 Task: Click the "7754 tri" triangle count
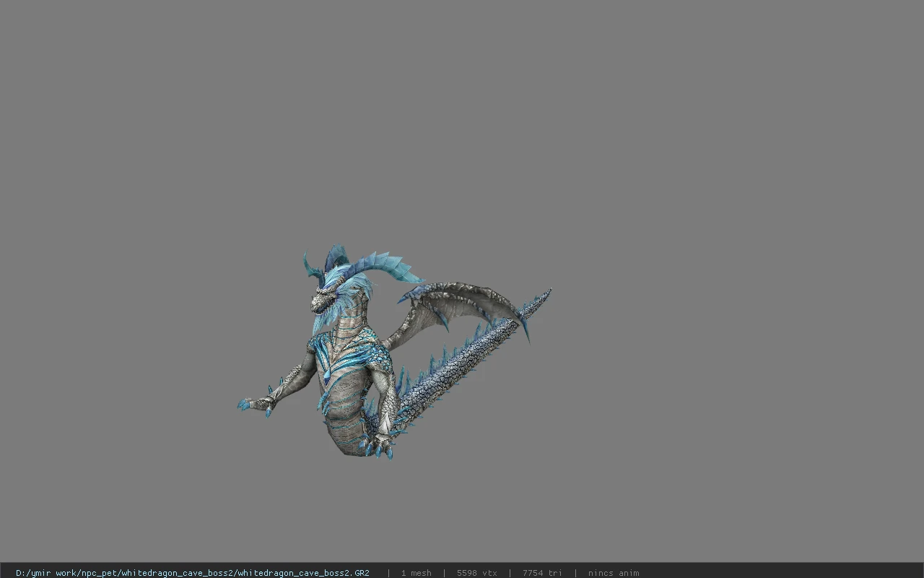pos(542,573)
